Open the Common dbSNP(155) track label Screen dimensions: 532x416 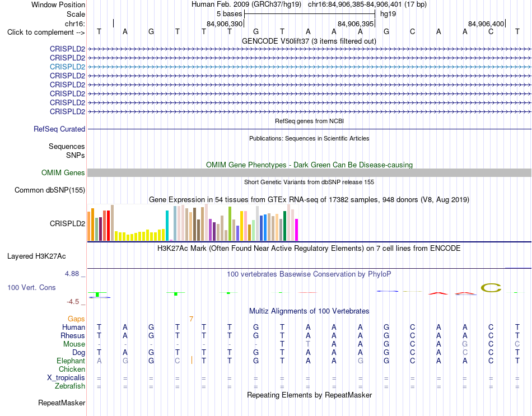[49, 190]
